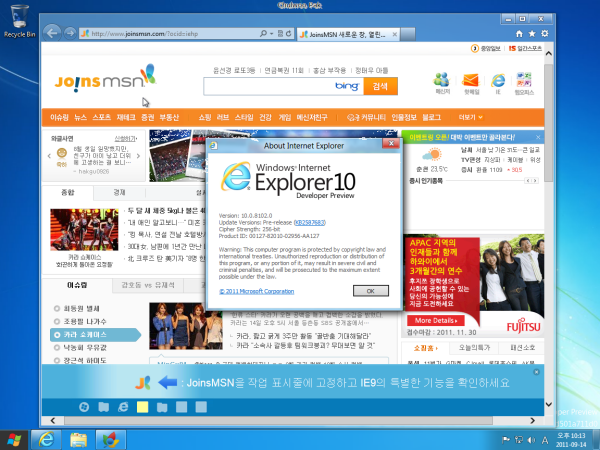600x450 pixels.
Task: Select fourth issue radio item 우유값
Action: click(57, 347)
